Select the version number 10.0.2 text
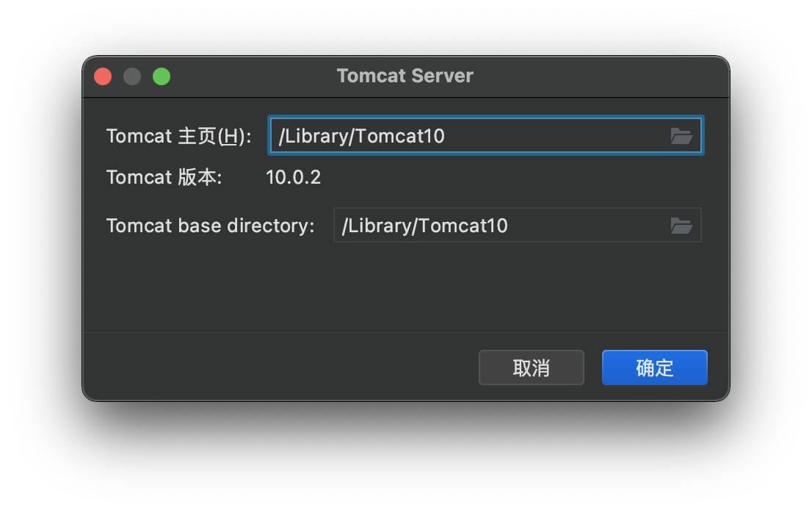The image size is (812, 510). click(293, 177)
